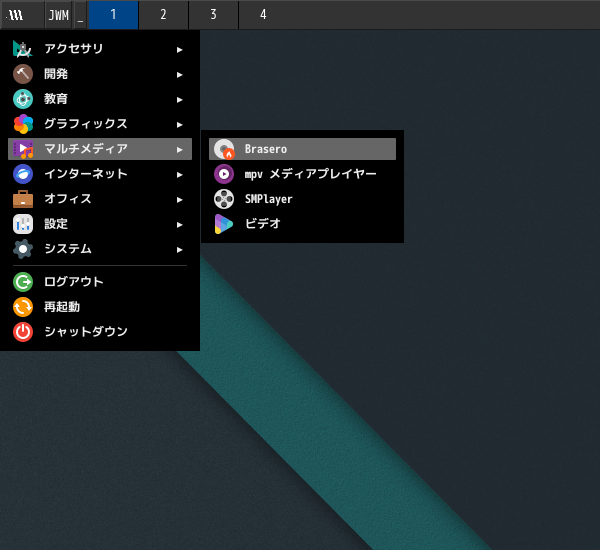Viewport: 600px width, 550px height.
Task: Click the green ログアウト icon
Action: [23, 282]
